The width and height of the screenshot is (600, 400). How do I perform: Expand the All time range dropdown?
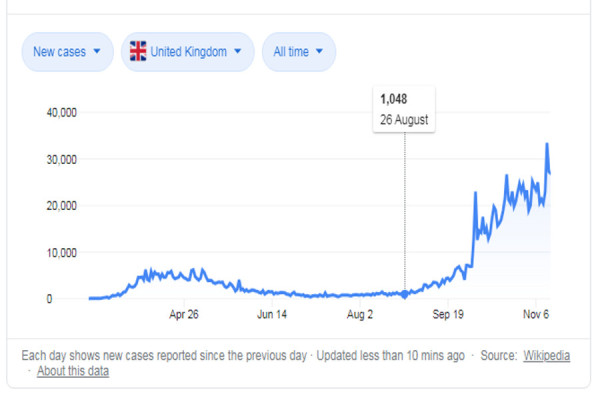[x=298, y=52]
